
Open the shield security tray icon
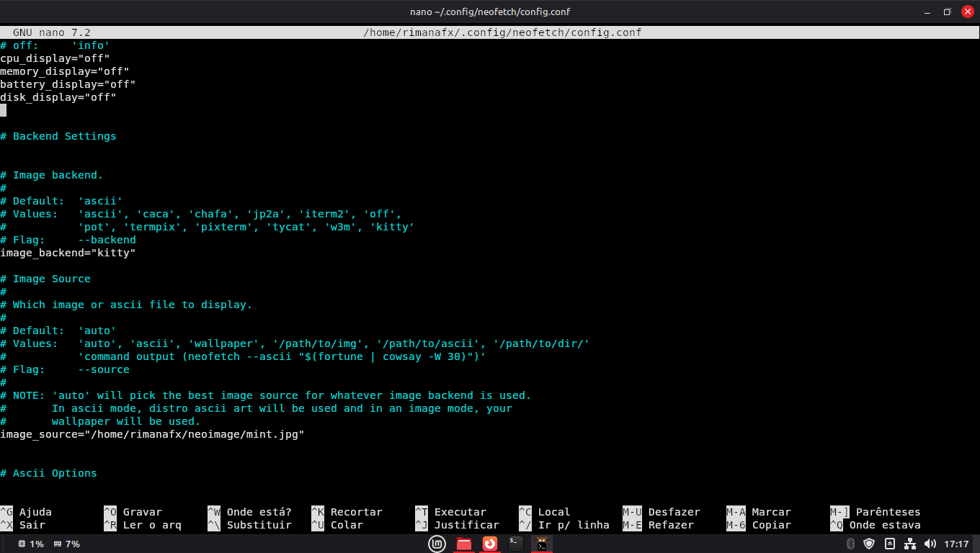click(869, 544)
